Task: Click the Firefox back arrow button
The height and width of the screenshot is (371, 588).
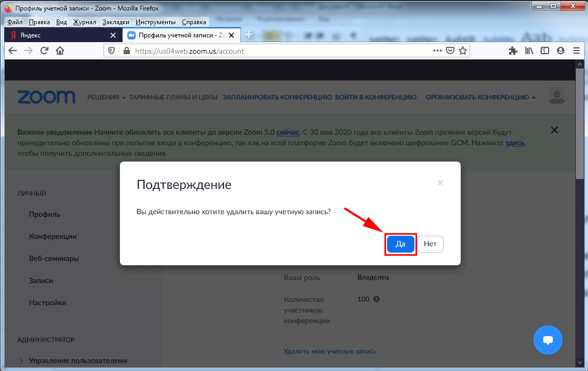Action: (x=13, y=51)
